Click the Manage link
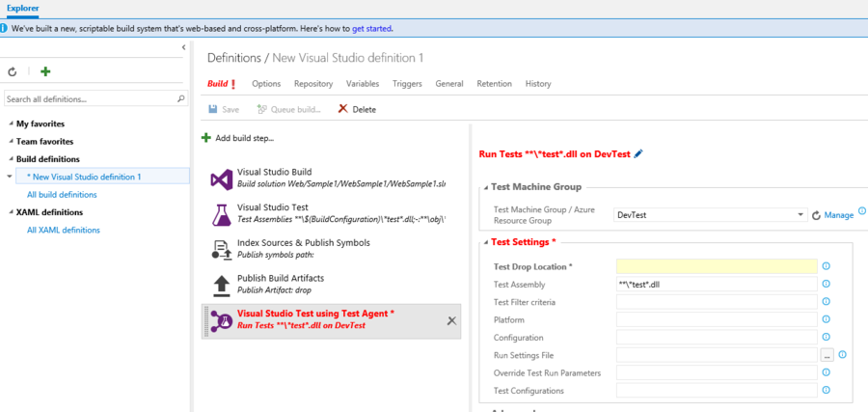Screen dimensions: 868x412 pos(839,215)
